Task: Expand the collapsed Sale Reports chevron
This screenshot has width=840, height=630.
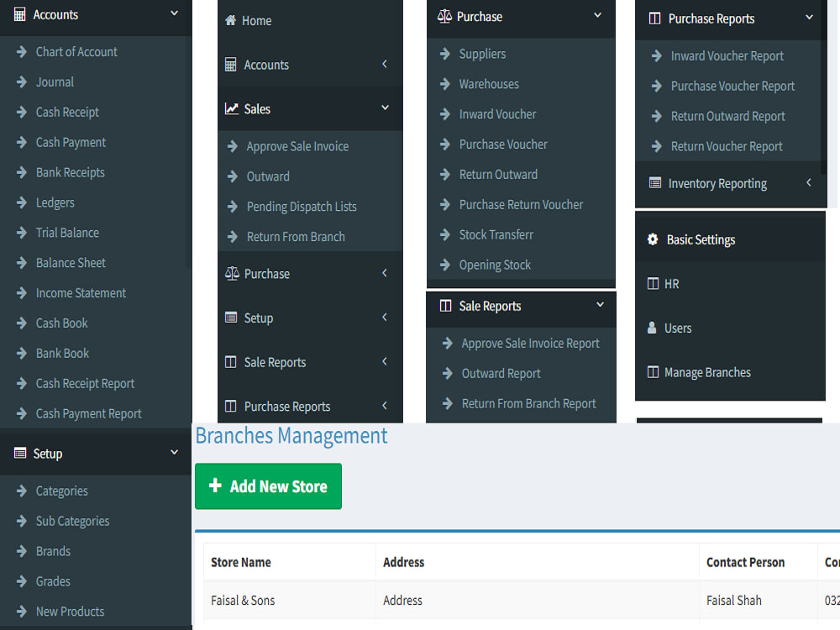Action: 385,361
